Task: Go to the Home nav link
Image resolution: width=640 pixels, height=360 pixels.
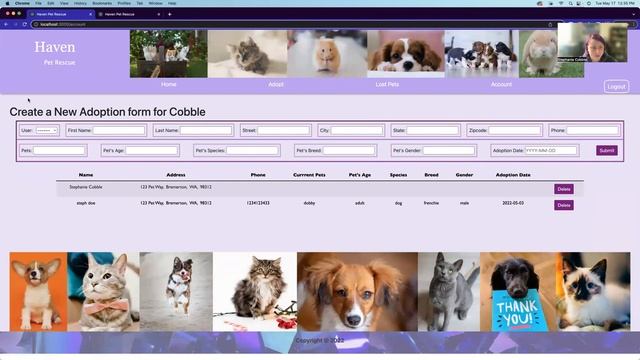Action: coord(169,84)
